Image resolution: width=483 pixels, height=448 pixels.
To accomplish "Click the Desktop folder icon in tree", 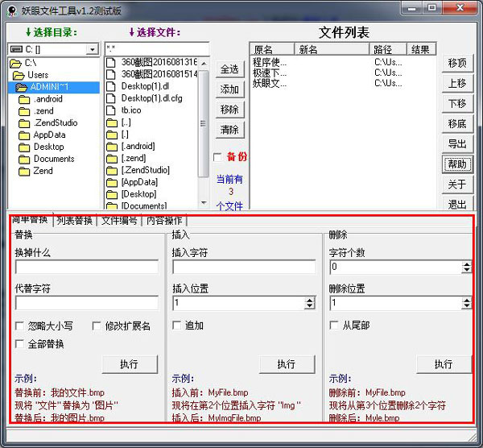I will (x=24, y=147).
